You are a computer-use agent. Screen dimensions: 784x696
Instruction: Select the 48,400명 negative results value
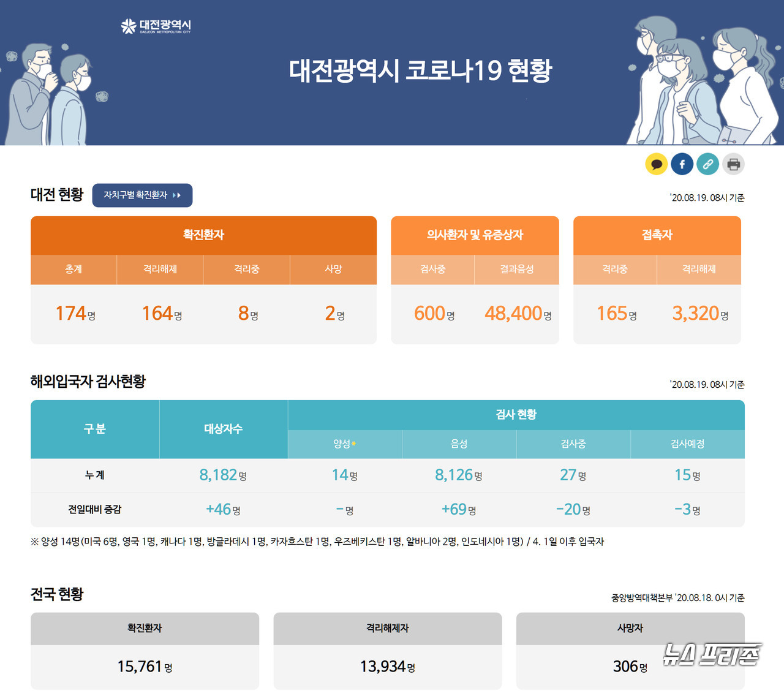518,314
